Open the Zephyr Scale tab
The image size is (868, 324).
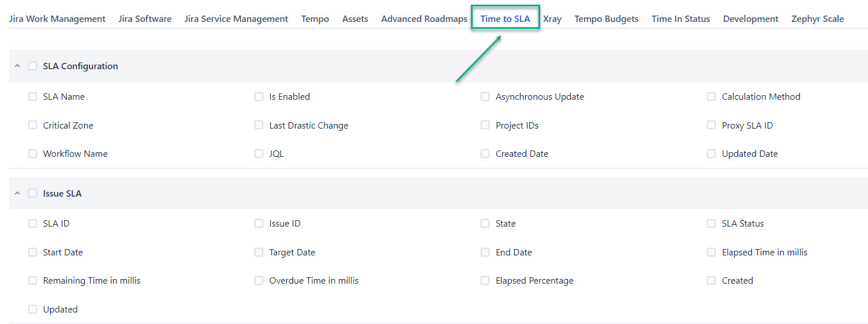click(x=817, y=19)
